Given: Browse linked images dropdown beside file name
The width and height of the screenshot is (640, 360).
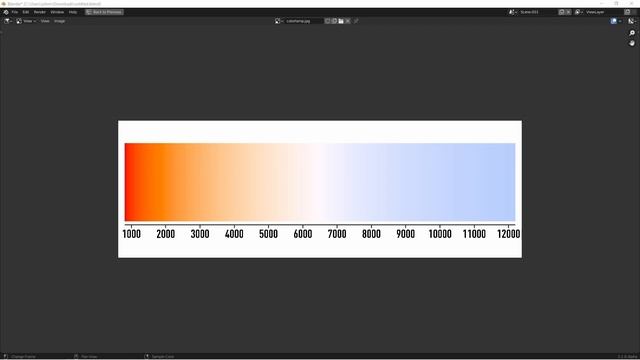Looking at the screenshot, I should pos(279,21).
